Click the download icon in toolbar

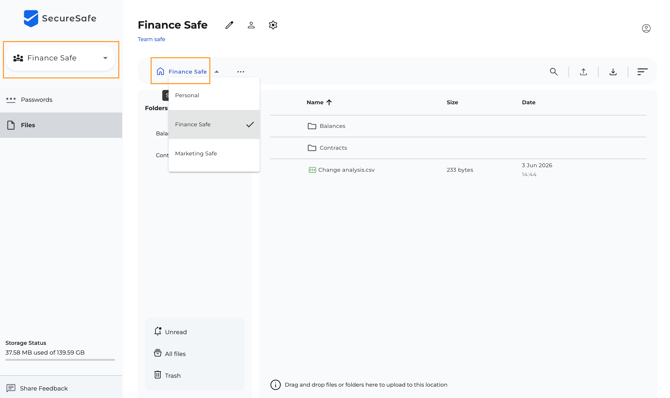click(x=613, y=72)
